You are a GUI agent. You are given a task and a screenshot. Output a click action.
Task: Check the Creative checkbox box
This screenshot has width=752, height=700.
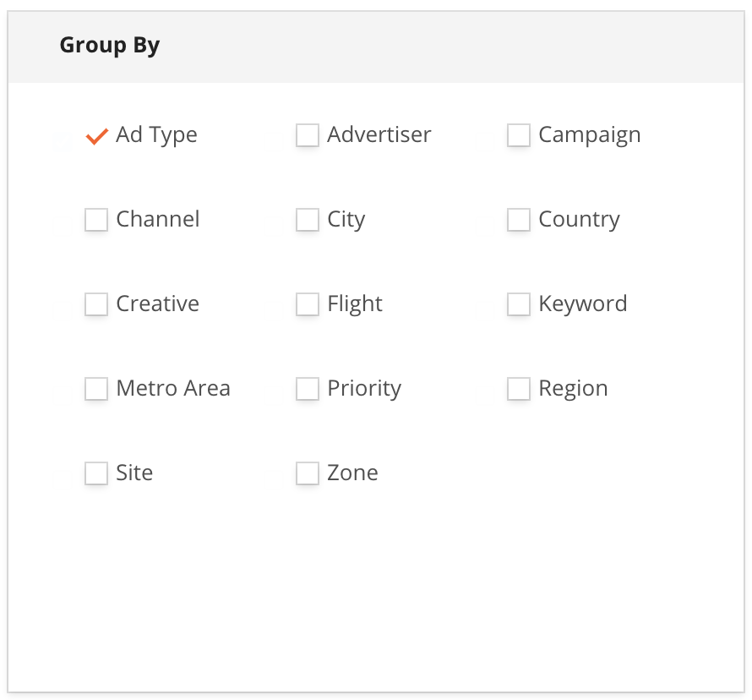(x=96, y=304)
